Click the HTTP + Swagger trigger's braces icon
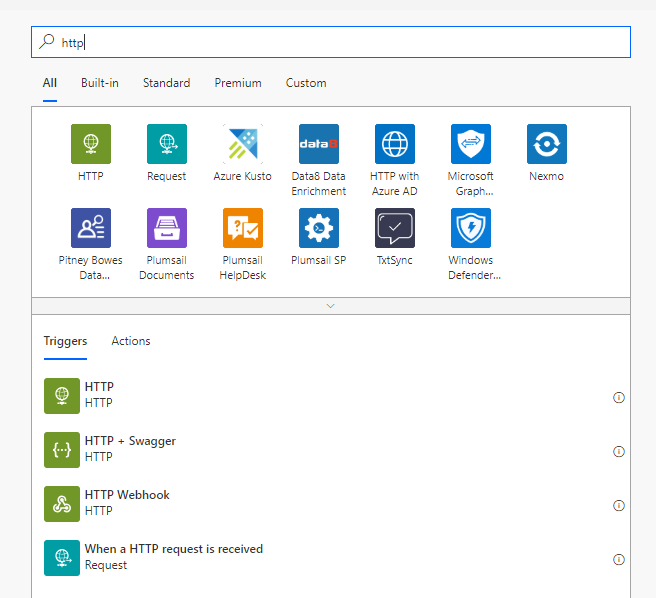The image size is (656, 598). coord(62,450)
